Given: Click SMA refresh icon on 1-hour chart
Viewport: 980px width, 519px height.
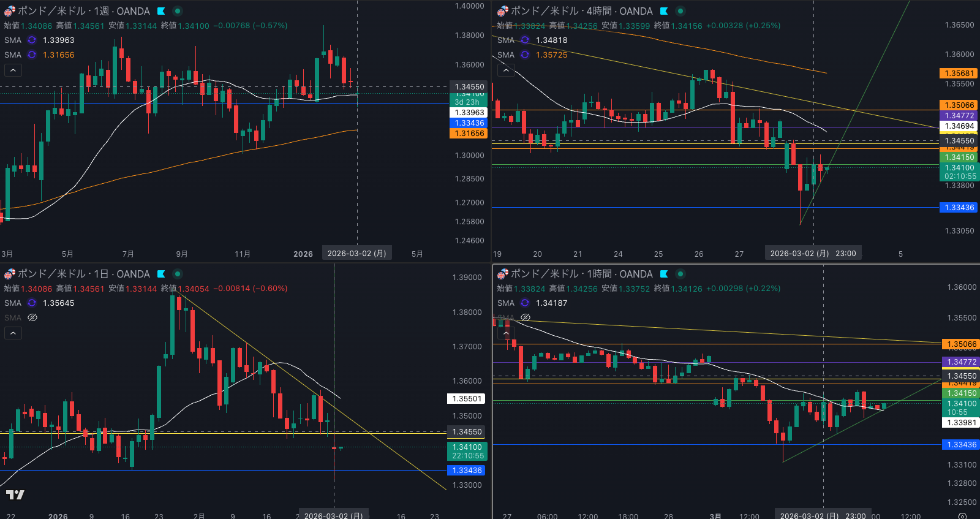Looking at the screenshot, I should point(525,303).
